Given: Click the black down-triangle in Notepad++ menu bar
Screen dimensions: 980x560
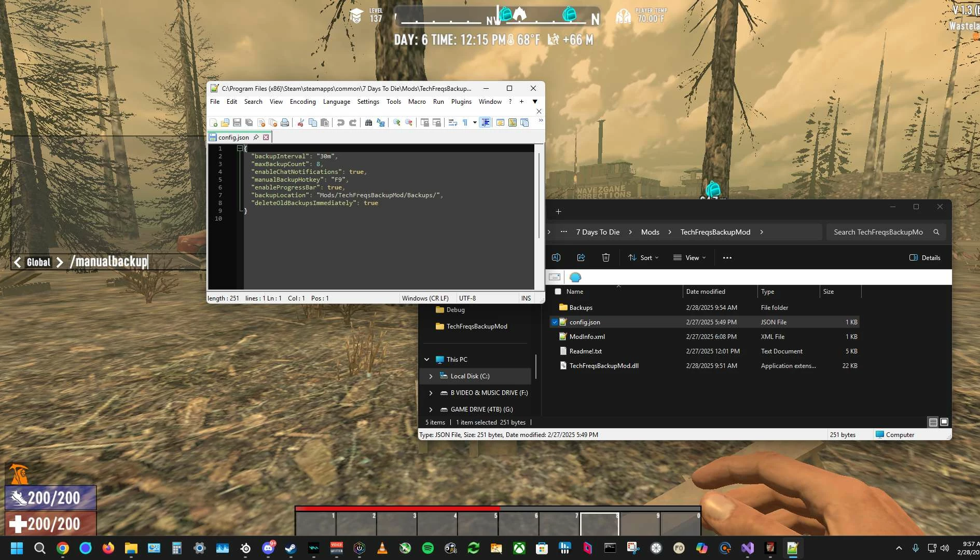Looking at the screenshot, I should pos(535,102).
